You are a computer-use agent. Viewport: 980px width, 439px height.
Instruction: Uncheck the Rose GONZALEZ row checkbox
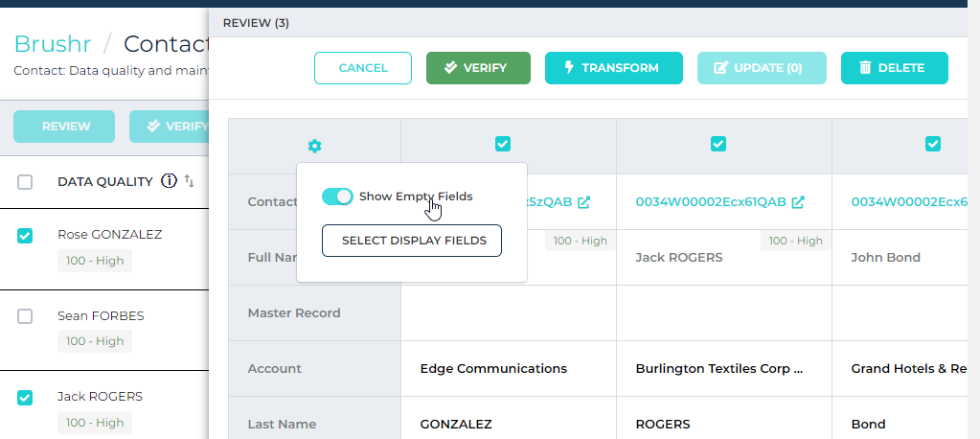point(25,236)
